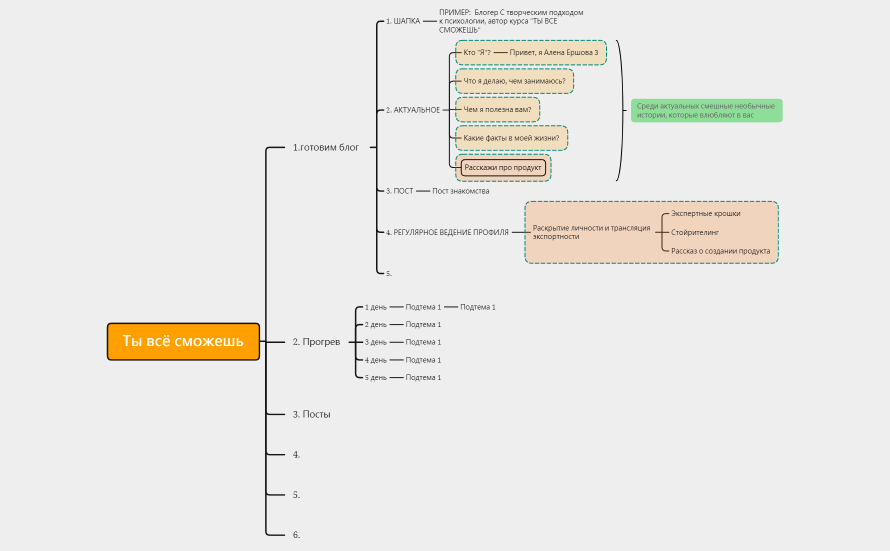
Task: Click the "1.готовим блог" branch
Action: [325, 147]
